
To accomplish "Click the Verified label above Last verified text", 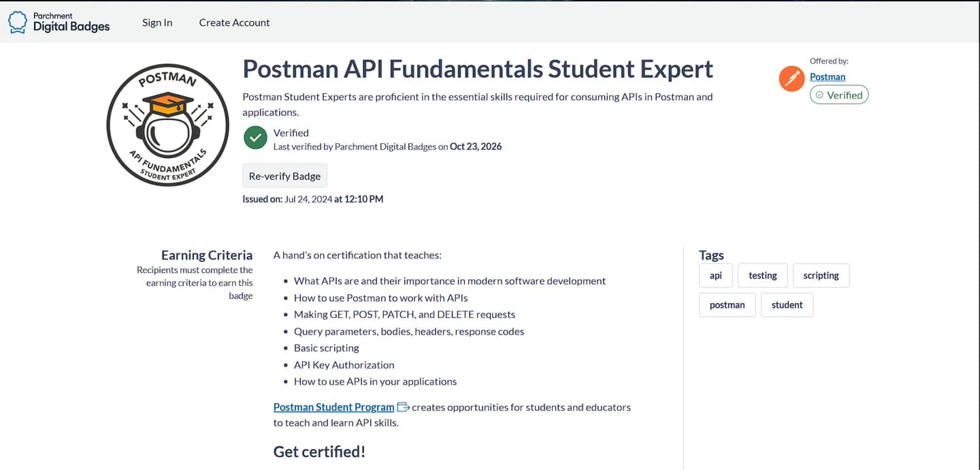I will pos(291,133).
